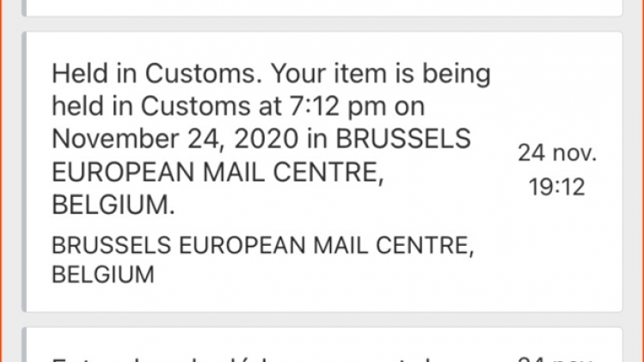Image resolution: width=644 pixels, height=362 pixels.
Task: Click the gray accent bar of the customs card
Action: coord(24,172)
